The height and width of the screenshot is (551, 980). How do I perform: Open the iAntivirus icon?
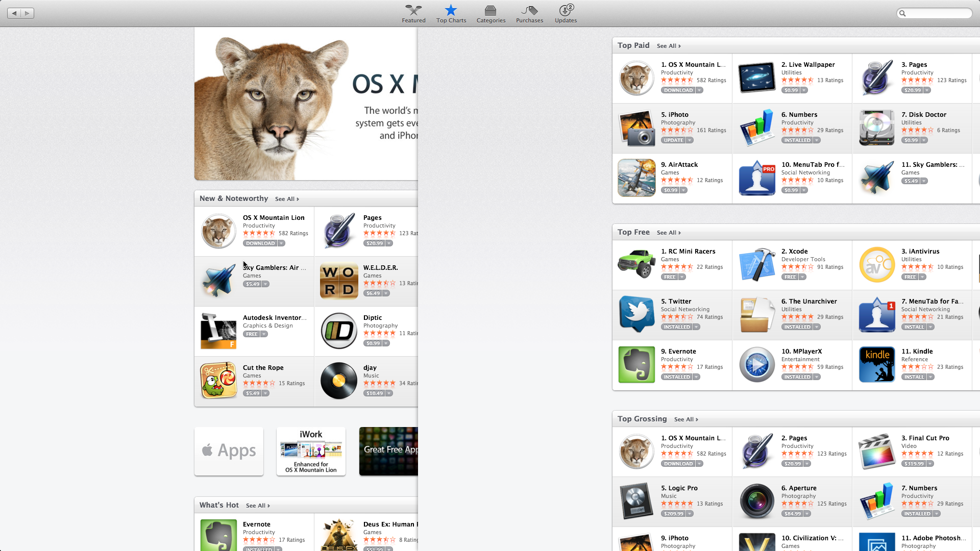pyautogui.click(x=877, y=265)
